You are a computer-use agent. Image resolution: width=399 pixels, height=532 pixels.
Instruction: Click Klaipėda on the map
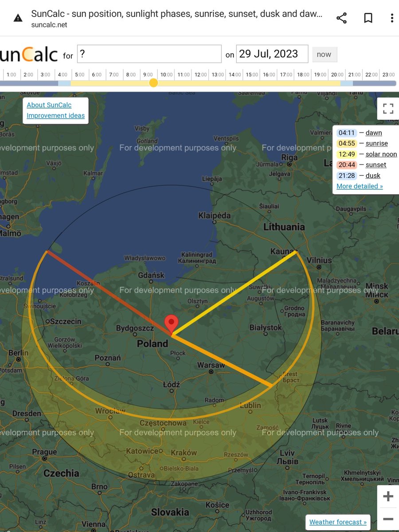click(215, 215)
